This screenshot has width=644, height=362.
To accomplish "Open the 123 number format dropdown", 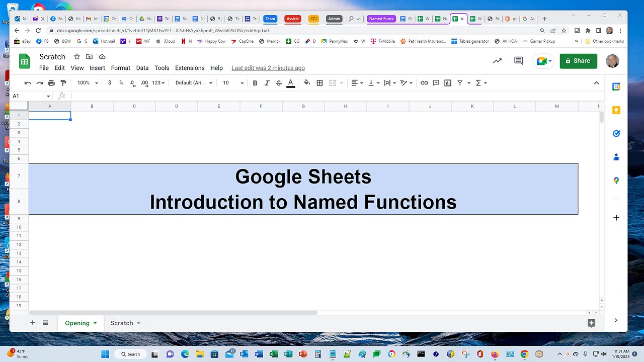I will coord(157,82).
